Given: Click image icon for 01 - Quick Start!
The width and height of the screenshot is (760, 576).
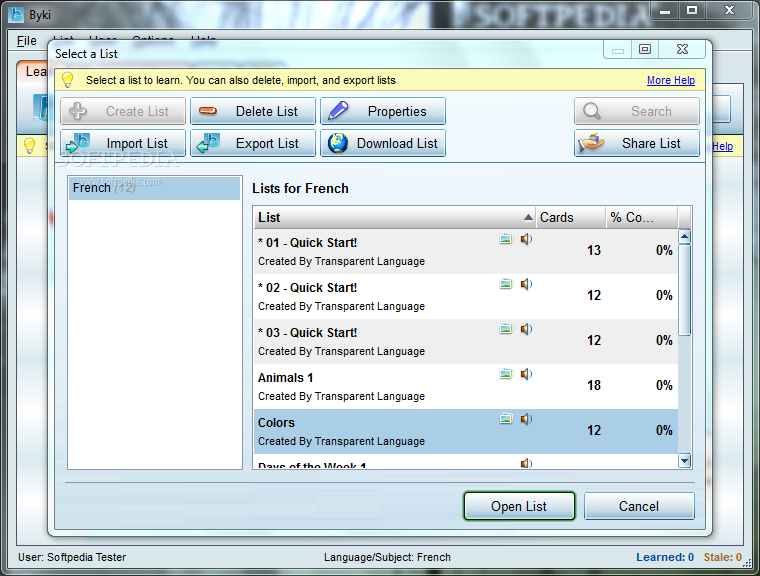Looking at the screenshot, I should click(506, 239).
